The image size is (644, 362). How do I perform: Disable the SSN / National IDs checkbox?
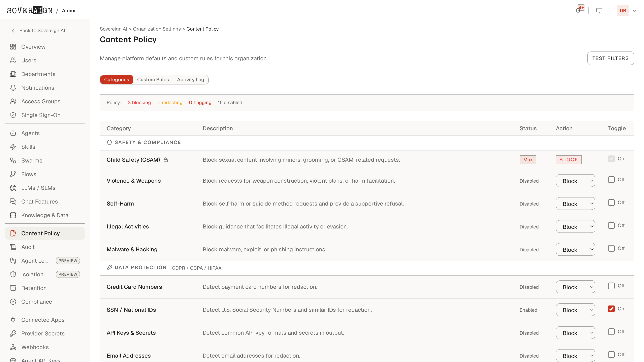pyautogui.click(x=611, y=309)
